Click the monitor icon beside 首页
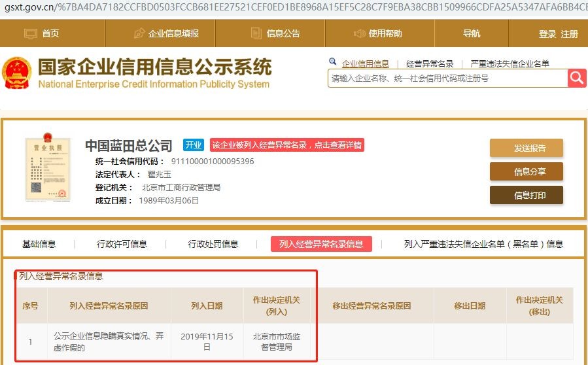 [x=30, y=33]
